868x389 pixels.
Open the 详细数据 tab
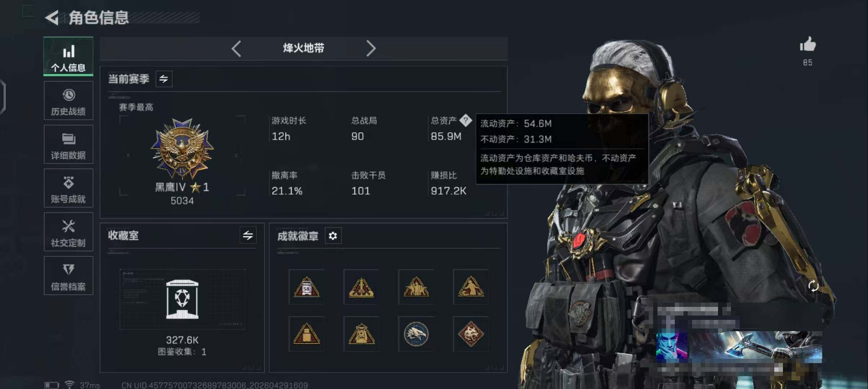pyautogui.click(x=68, y=144)
